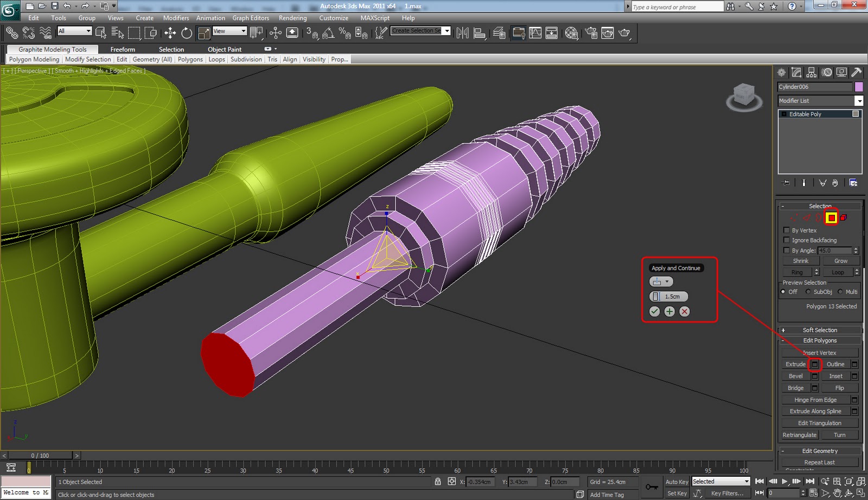
Task: Click the object color swatch
Action: 859,87
